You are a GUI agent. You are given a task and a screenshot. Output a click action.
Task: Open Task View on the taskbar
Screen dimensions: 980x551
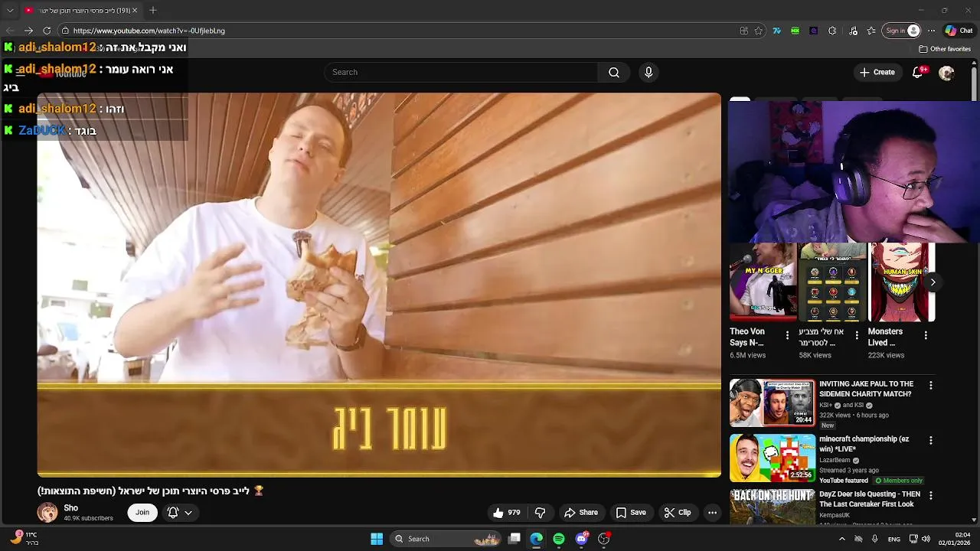514,539
